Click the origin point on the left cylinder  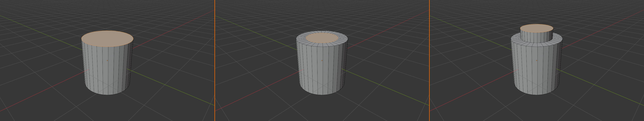click(x=107, y=60)
